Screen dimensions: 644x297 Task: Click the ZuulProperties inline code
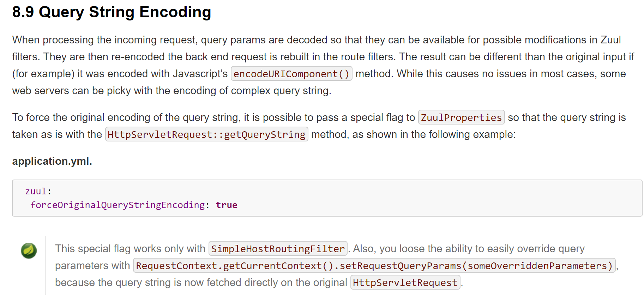pyautogui.click(x=461, y=117)
